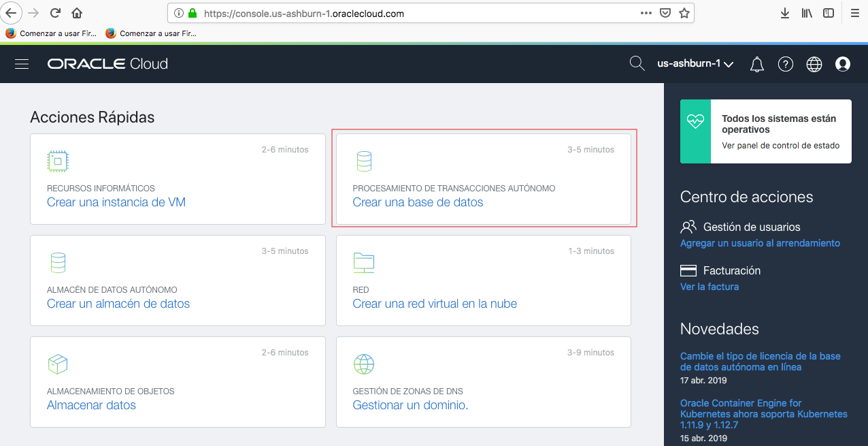Expand the us-ashburn-1 region dropdown

(695, 63)
